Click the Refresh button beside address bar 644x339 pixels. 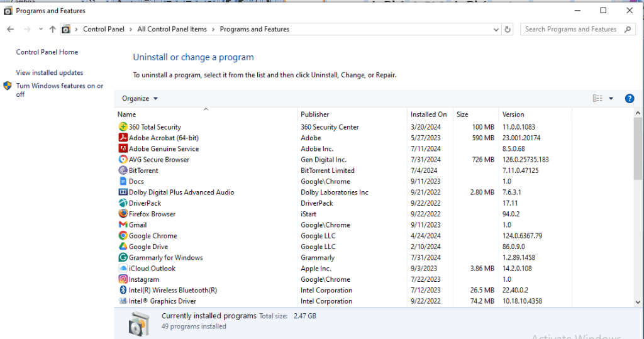pos(508,29)
